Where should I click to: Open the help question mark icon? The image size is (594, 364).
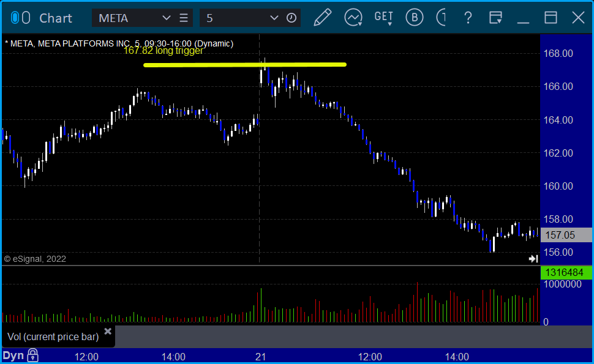(468, 18)
